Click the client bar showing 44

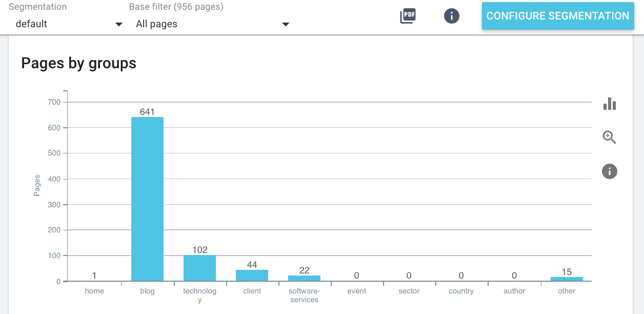252,276
